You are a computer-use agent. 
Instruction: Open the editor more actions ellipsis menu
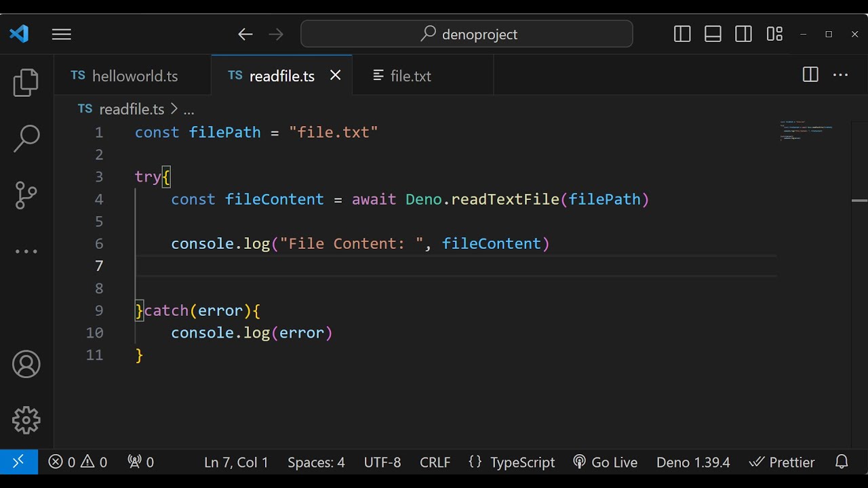point(841,75)
